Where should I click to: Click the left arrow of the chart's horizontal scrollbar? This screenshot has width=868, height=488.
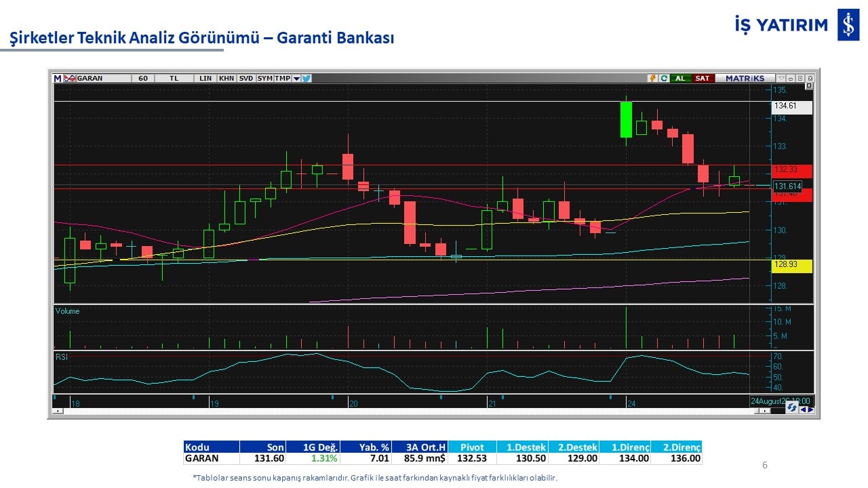click(59, 411)
